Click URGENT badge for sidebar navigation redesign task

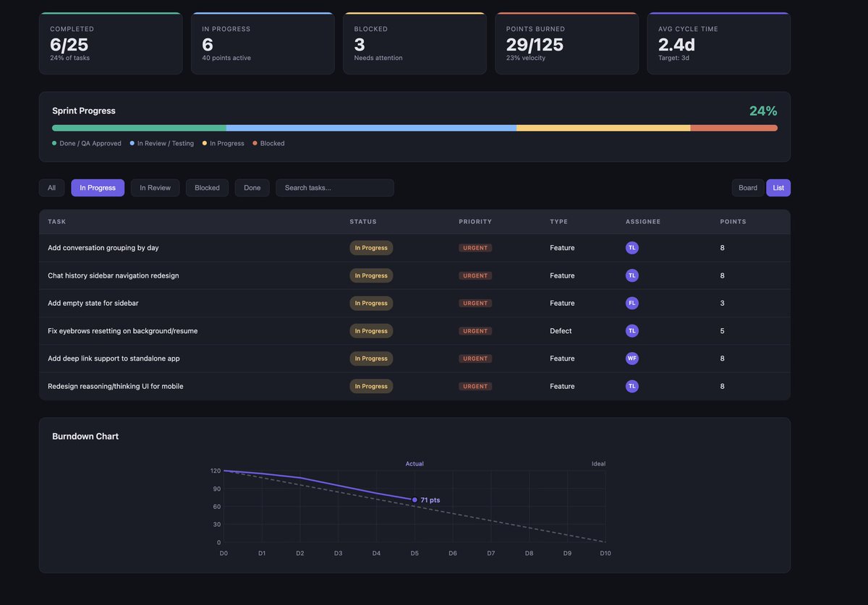click(475, 275)
